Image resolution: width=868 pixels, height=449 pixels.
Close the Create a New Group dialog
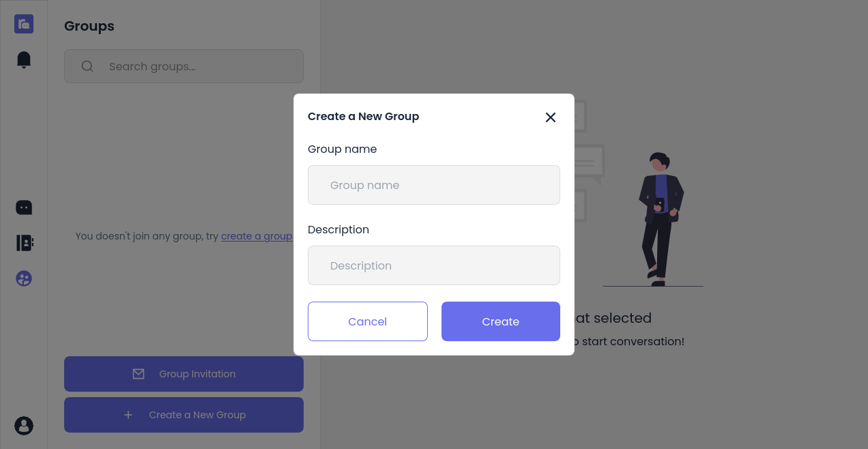(551, 117)
